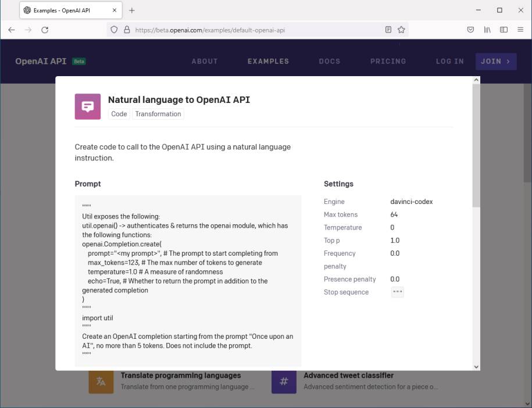Click the modal scrollbar up arrow
This screenshot has width=532, height=408.
coord(476,80)
